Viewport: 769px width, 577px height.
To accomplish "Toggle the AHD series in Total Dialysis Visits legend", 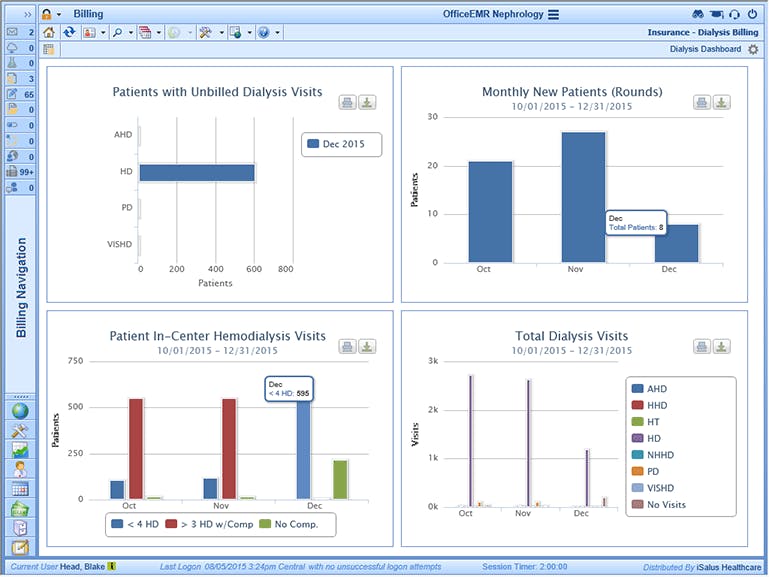I will coord(649,389).
